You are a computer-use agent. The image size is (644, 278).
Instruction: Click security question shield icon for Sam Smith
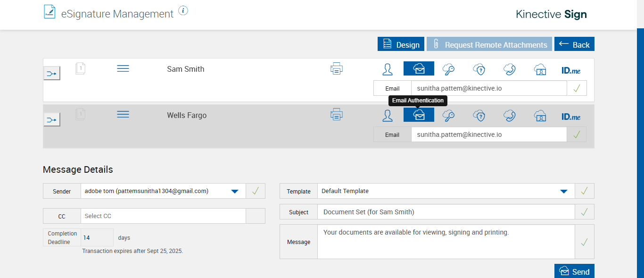click(x=479, y=69)
